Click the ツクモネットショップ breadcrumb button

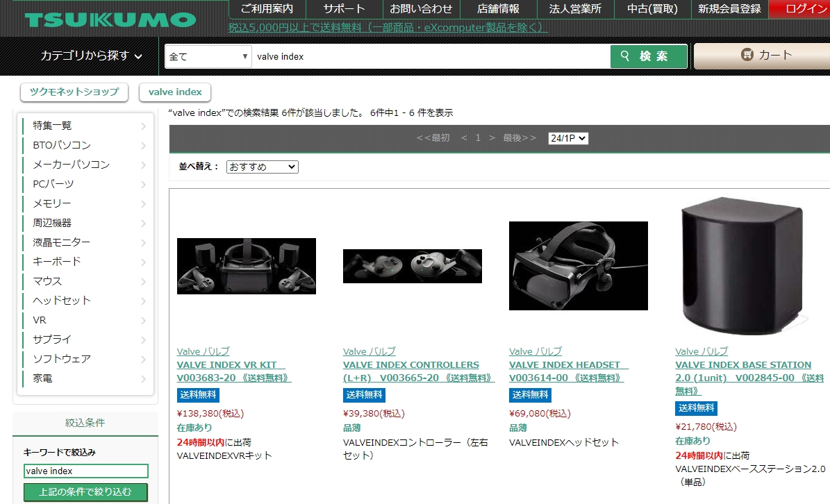[74, 92]
